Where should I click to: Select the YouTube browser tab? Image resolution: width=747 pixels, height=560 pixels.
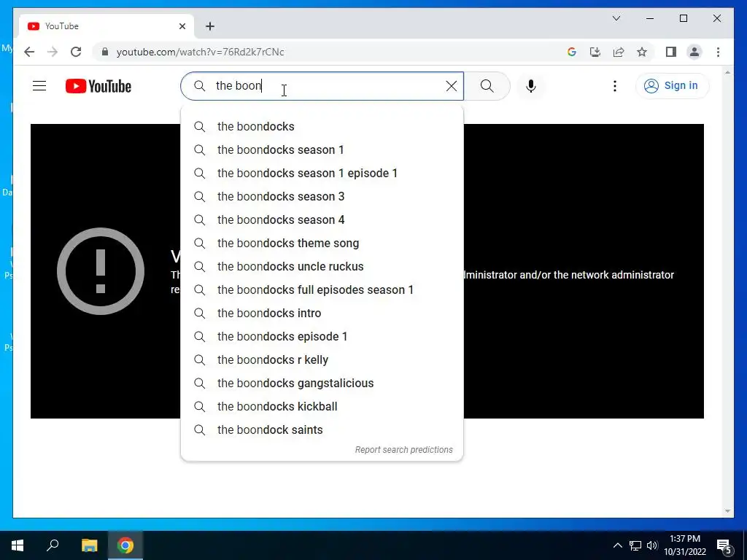[107, 26]
